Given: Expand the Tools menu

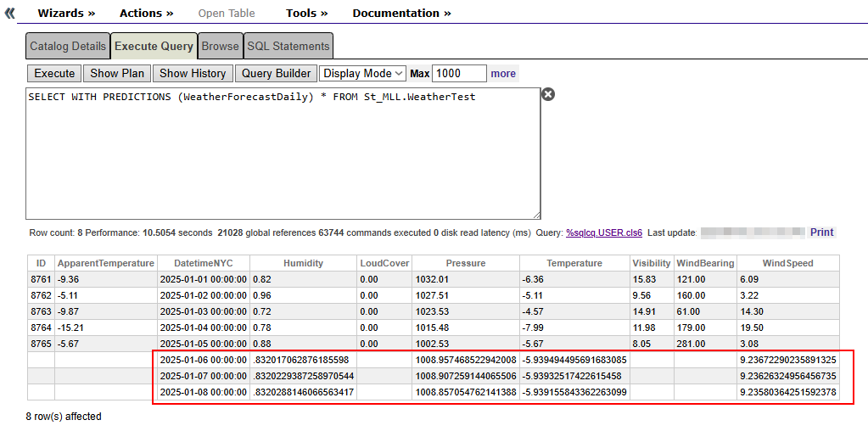Looking at the screenshot, I should pos(306,13).
